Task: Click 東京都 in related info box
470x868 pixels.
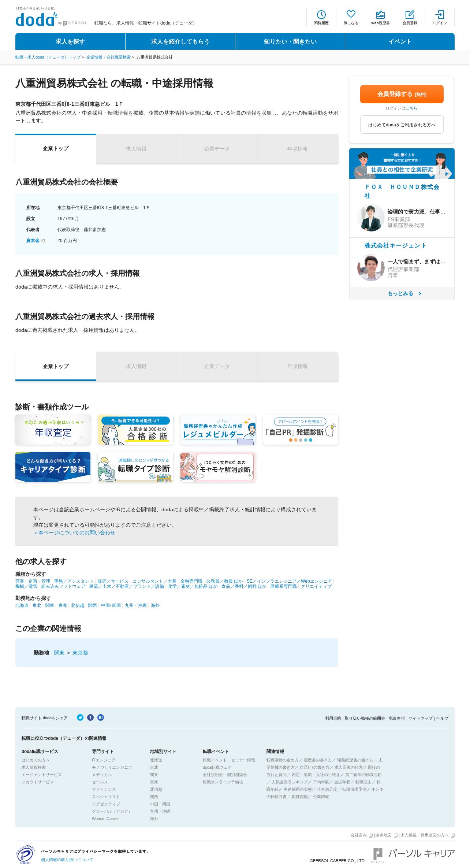Action: (80, 653)
